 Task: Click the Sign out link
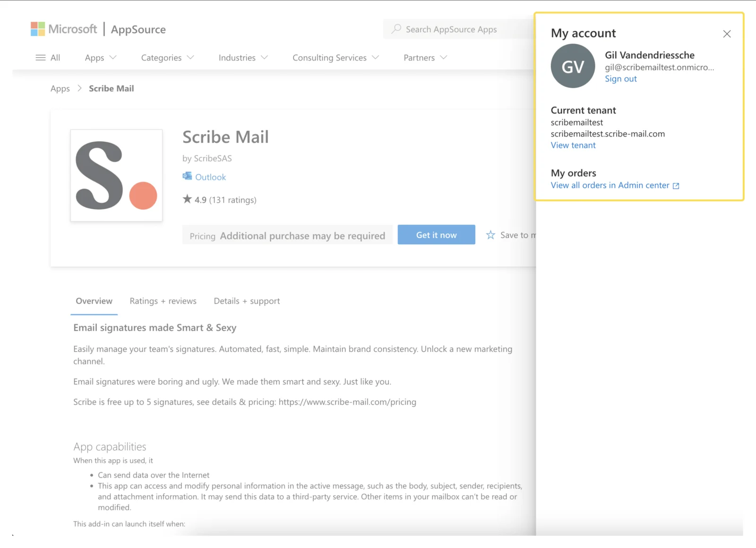[x=620, y=79]
